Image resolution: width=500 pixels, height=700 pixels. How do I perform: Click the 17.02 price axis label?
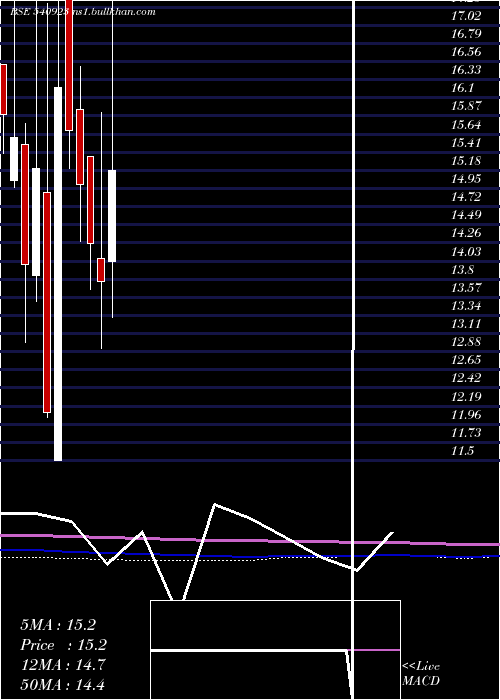466,16
